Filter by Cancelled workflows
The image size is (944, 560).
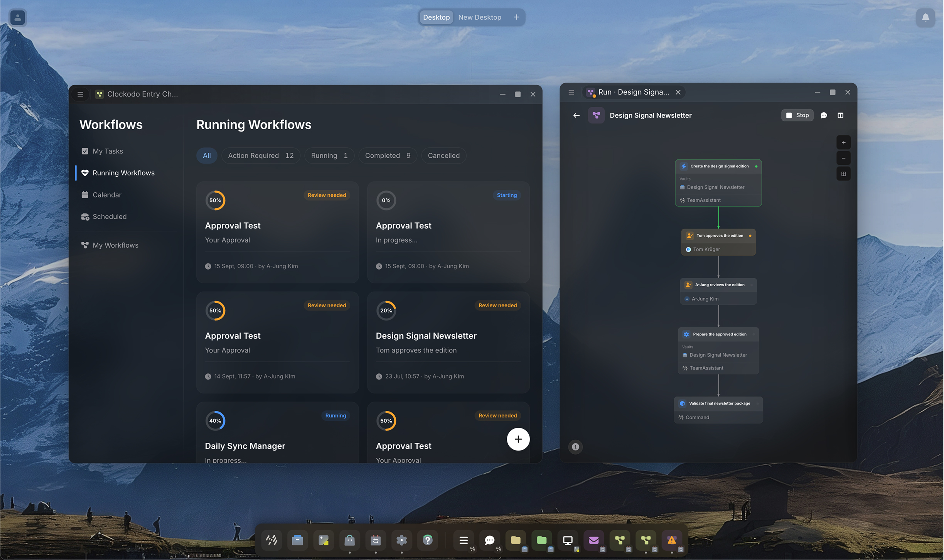pos(443,155)
